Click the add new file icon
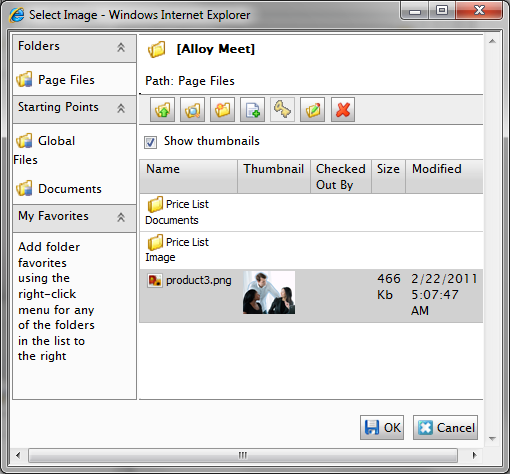The width and height of the screenshot is (510, 474). pos(252,110)
